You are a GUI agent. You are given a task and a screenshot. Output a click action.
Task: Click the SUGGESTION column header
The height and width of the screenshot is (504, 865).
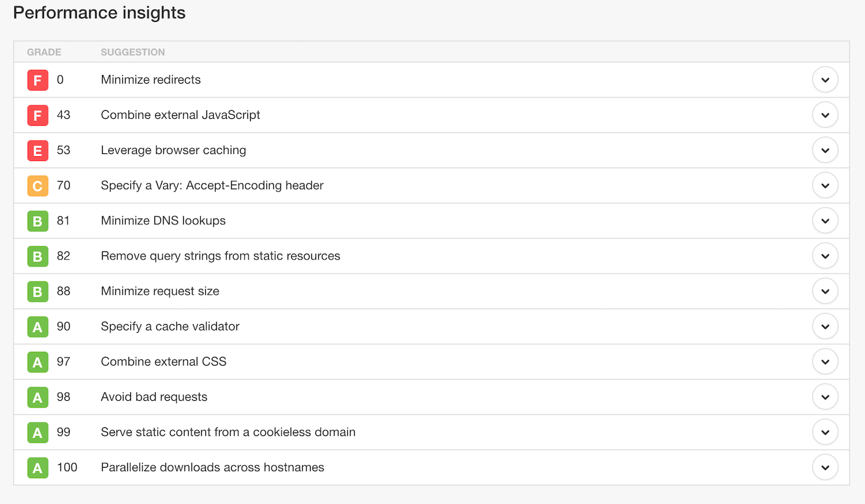click(x=133, y=52)
